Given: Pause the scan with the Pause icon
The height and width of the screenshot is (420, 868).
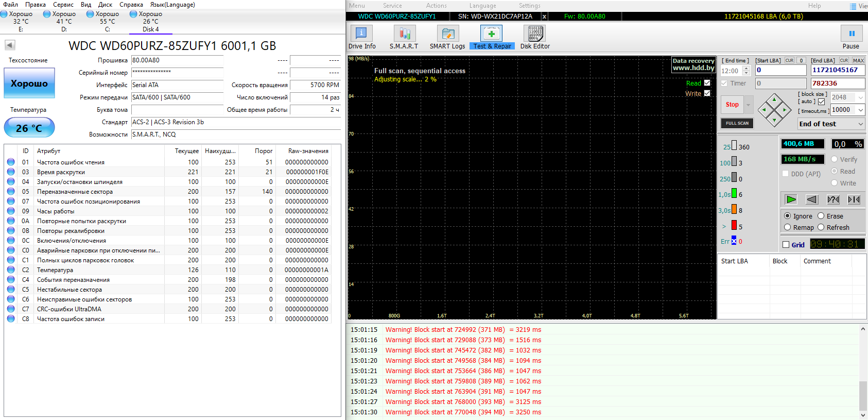Looking at the screenshot, I should pos(852,34).
